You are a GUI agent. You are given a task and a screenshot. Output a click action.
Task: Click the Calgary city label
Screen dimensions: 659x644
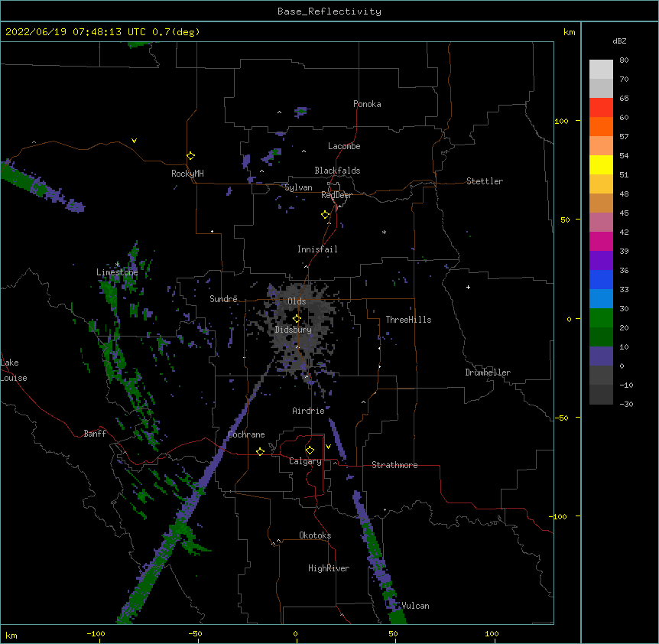pos(305,461)
